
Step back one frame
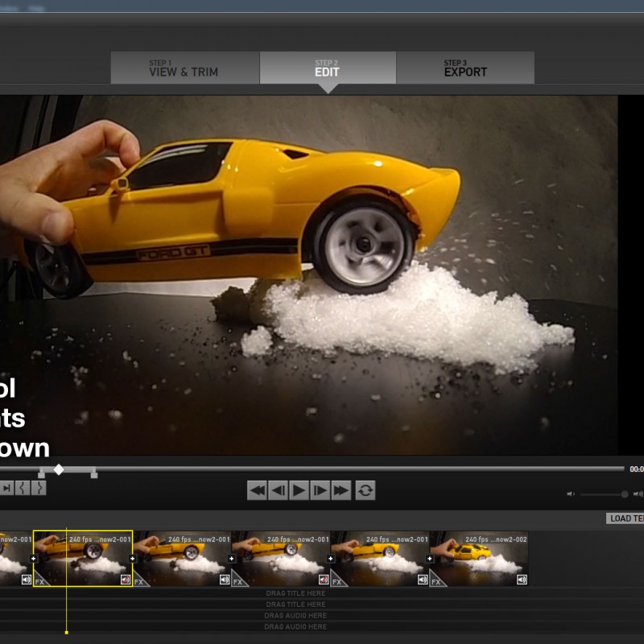[278, 489]
